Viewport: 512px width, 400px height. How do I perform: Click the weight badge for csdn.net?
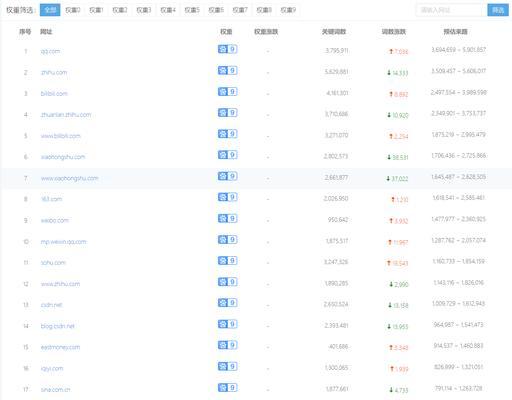click(x=228, y=303)
